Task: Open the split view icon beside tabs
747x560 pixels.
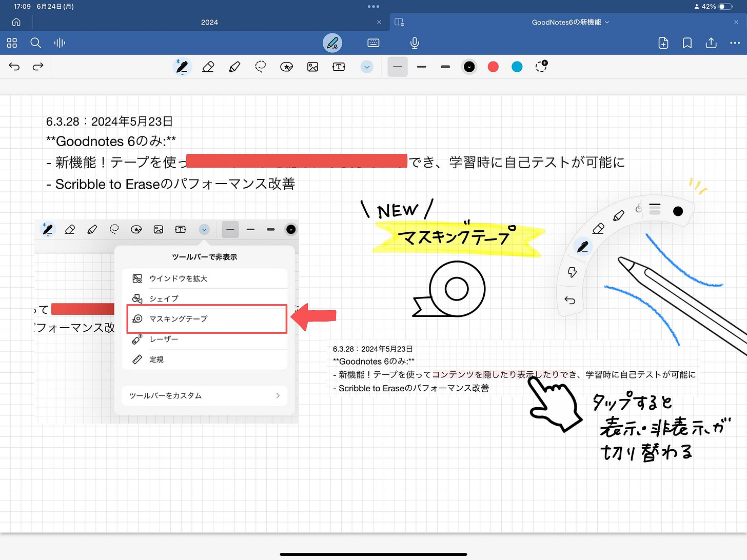Action: pos(399,22)
